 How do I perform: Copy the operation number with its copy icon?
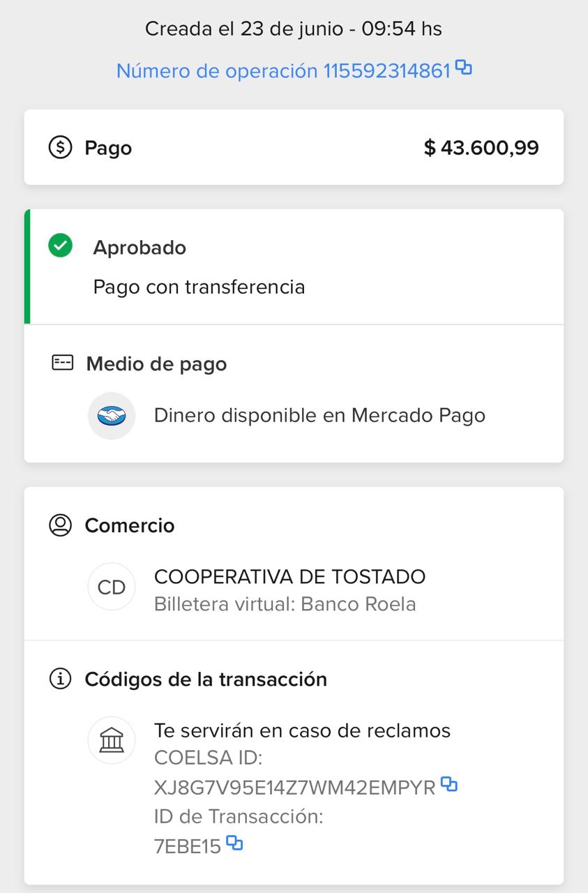464,68
